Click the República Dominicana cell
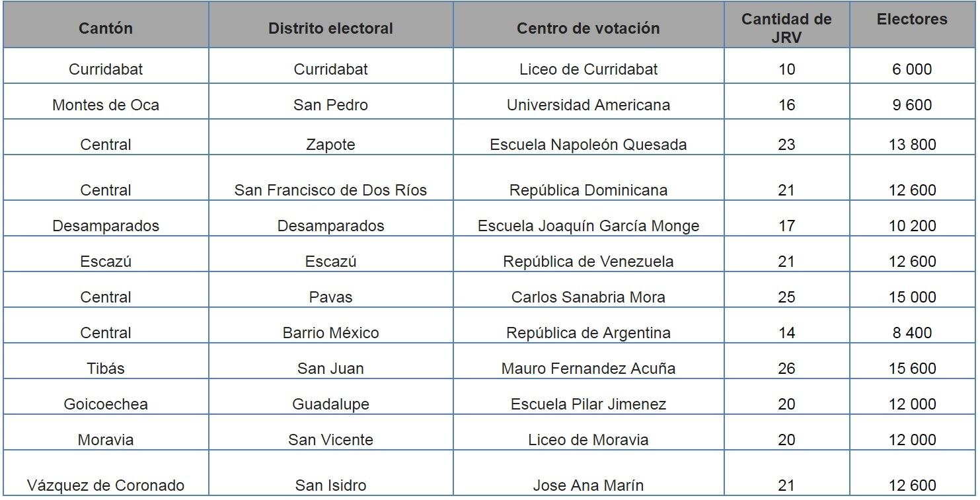980x500 pixels. (588, 190)
